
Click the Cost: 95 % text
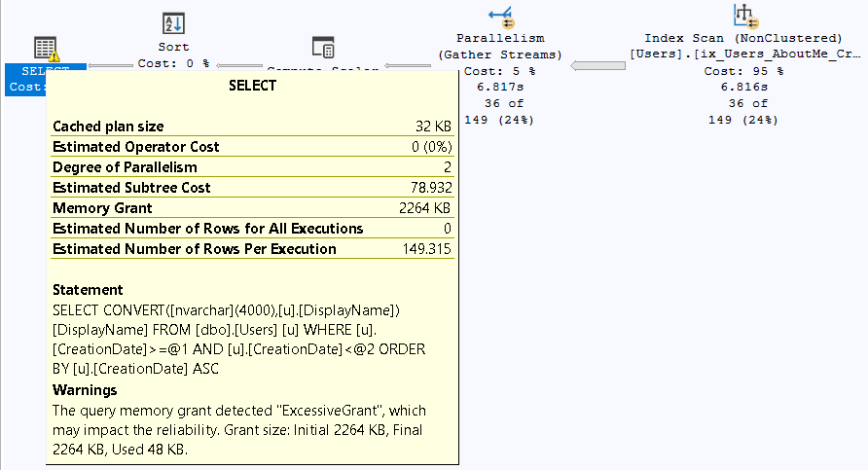pyautogui.click(x=743, y=71)
